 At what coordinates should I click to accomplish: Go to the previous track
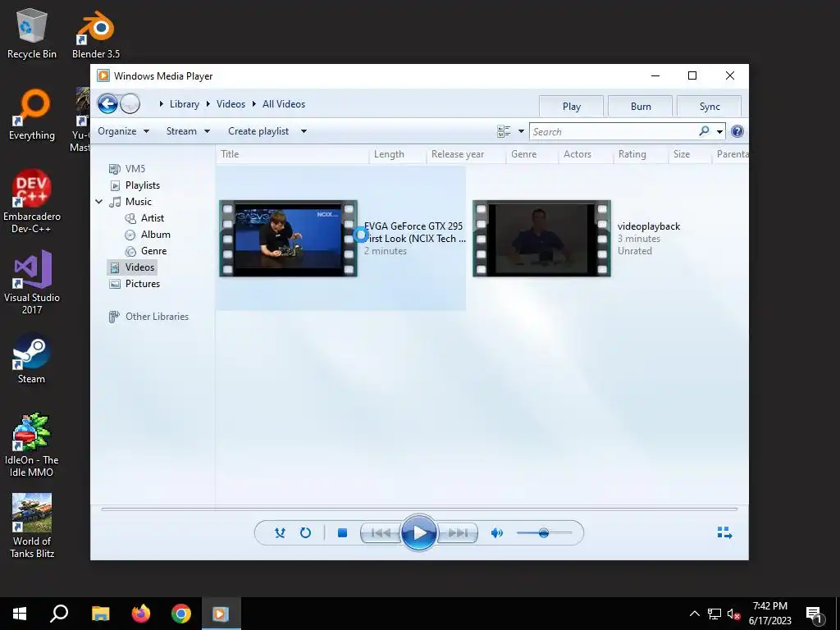click(381, 533)
